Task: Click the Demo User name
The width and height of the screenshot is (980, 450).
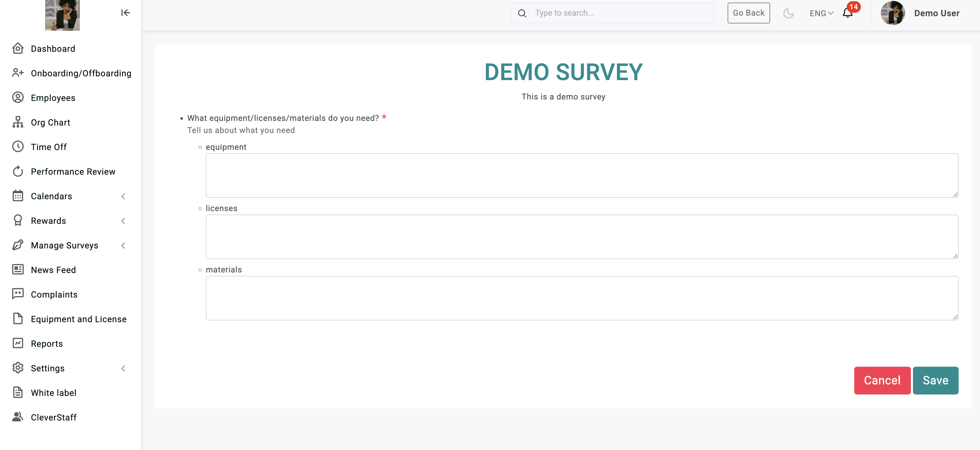Action: click(937, 13)
